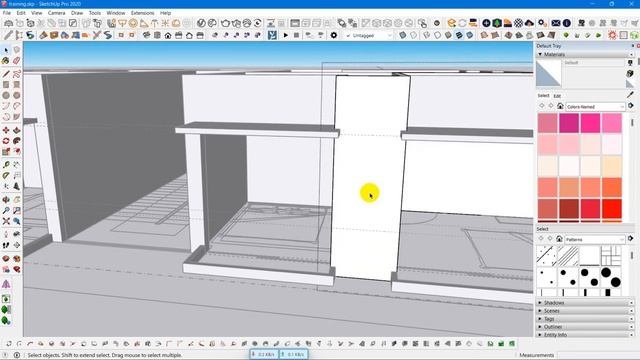Select the arrow Select tool

click(x=6, y=50)
